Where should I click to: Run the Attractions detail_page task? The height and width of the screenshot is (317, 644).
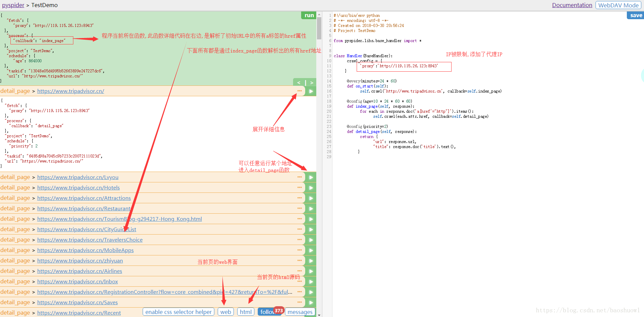311,198
